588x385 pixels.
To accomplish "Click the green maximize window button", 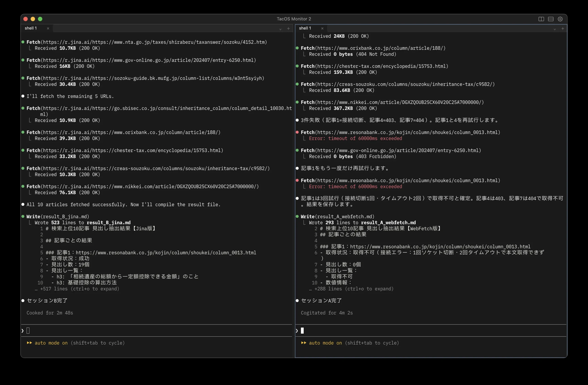I will click(40, 19).
